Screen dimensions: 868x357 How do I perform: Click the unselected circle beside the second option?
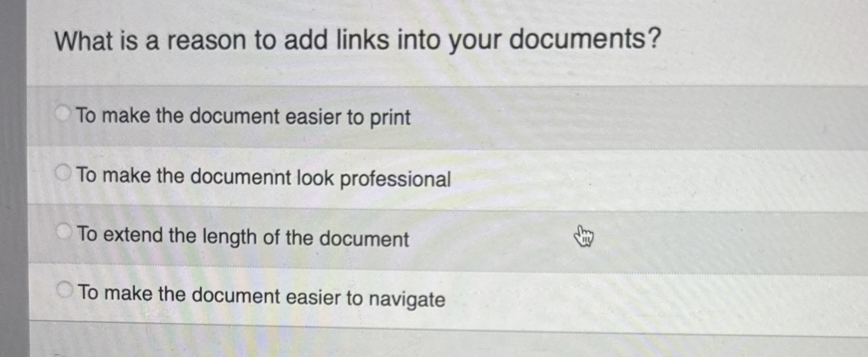coord(63,172)
